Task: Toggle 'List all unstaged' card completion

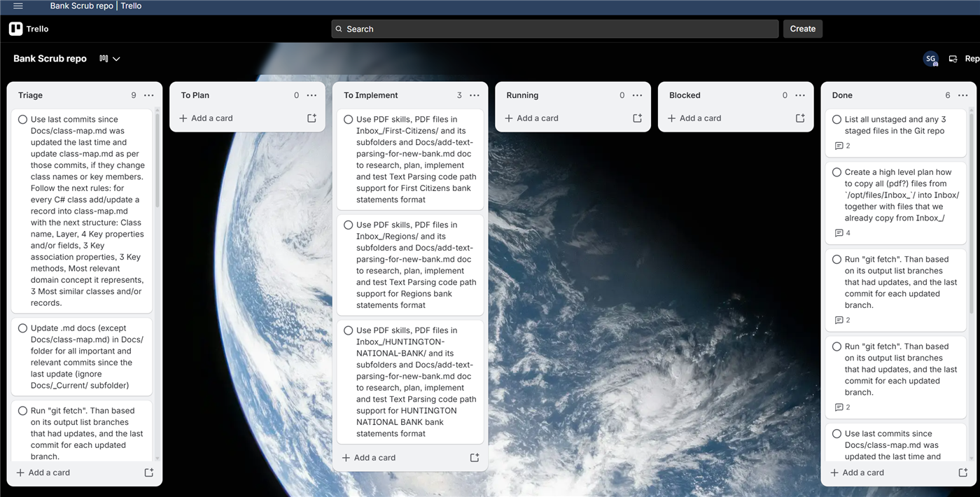Action: tap(836, 120)
